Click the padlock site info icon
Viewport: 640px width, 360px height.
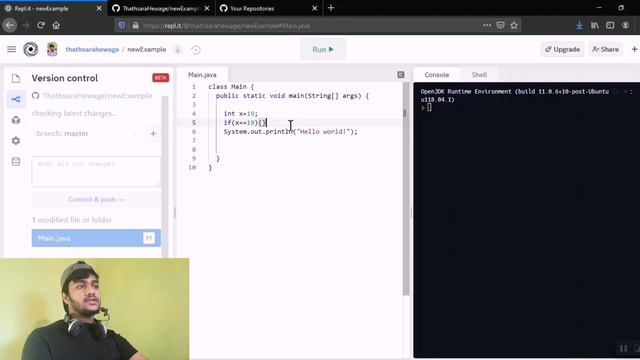coord(135,25)
